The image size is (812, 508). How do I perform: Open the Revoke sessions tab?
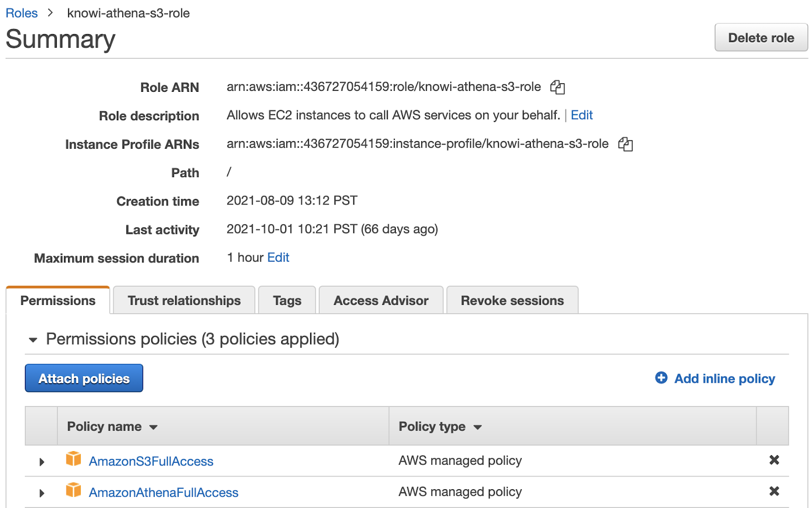point(512,300)
